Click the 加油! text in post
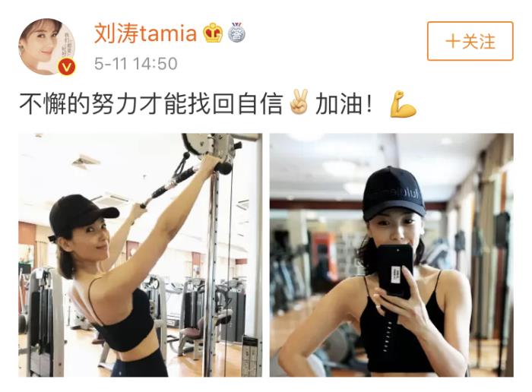 344,104
